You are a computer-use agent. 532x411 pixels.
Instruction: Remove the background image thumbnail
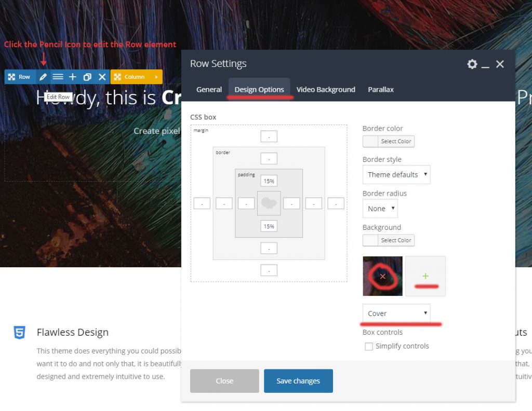click(x=383, y=276)
